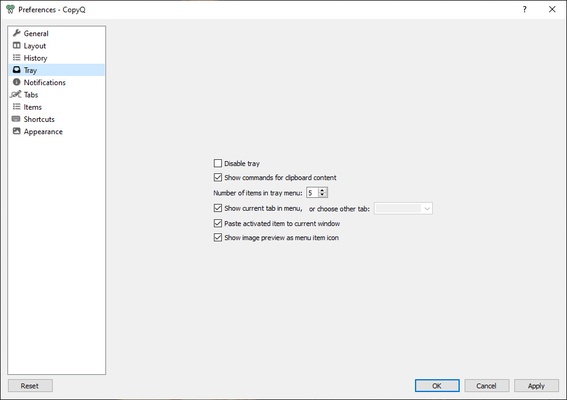This screenshot has height=400, width=567.
Task: Select Notifications in the sidebar
Action: [x=56, y=82]
